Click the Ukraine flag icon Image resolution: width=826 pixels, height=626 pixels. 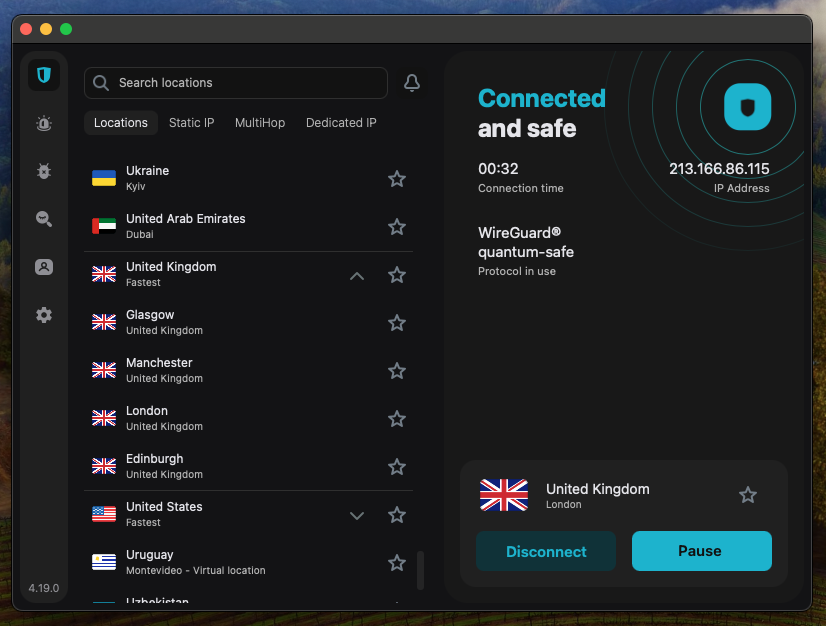tap(104, 178)
